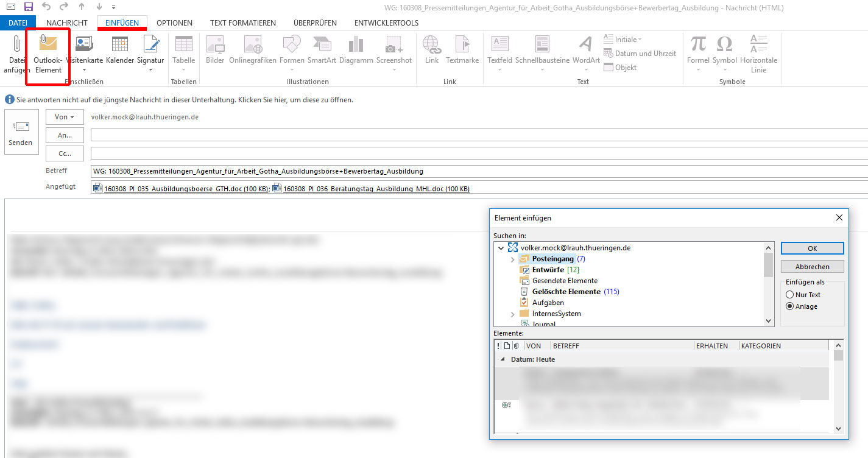
Task: Collapse the volker.mock account tree
Action: tap(501, 248)
